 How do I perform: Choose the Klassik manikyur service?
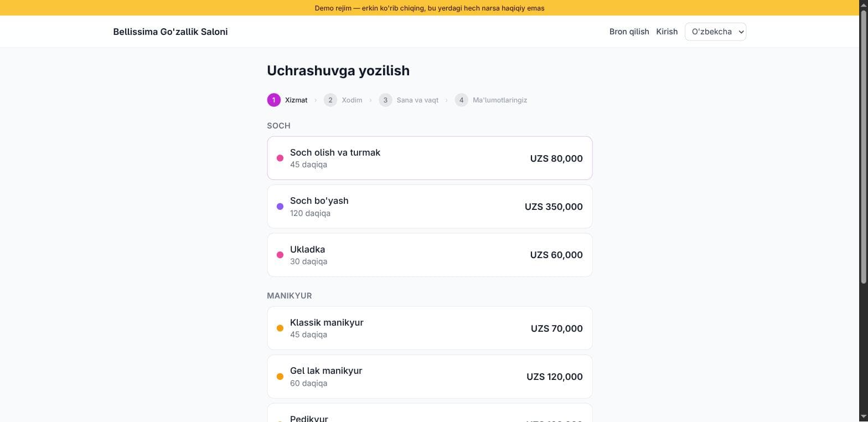(x=430, y=328)
